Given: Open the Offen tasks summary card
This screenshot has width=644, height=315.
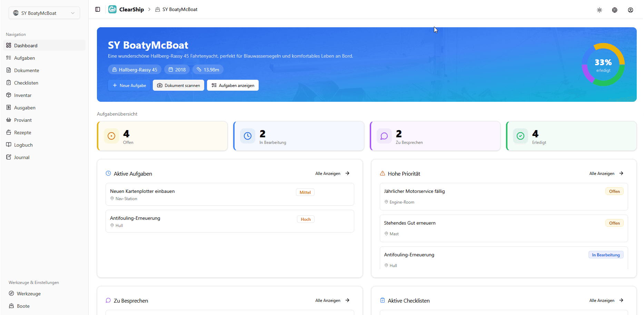Looking at the screenshot, I should pos(162,136).
